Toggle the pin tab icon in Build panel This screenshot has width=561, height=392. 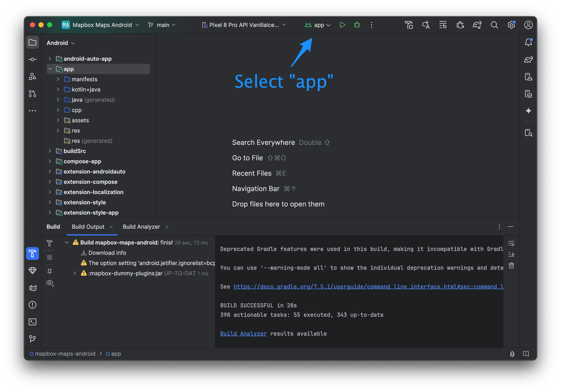coord(50,272)
